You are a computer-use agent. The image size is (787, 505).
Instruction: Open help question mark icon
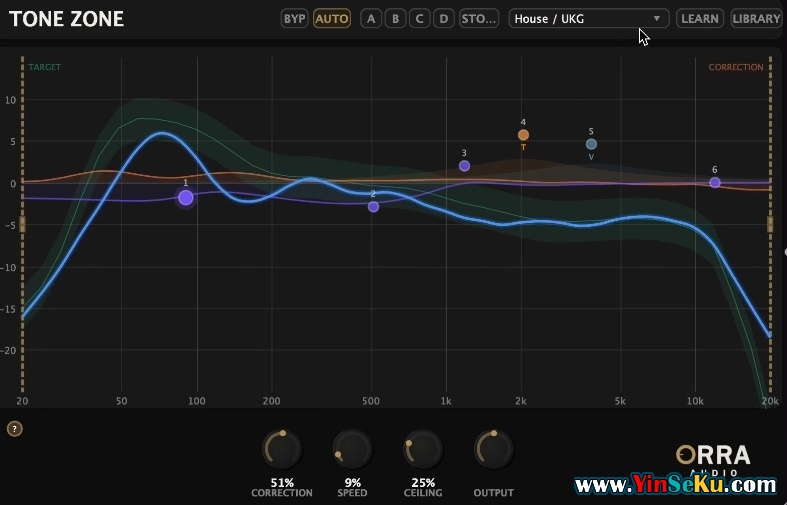(15, 429)
